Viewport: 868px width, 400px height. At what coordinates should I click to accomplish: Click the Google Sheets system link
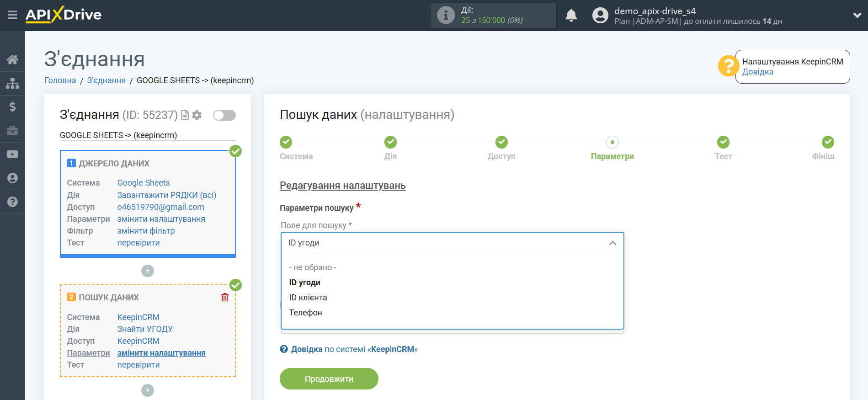[x=144, y=183]
